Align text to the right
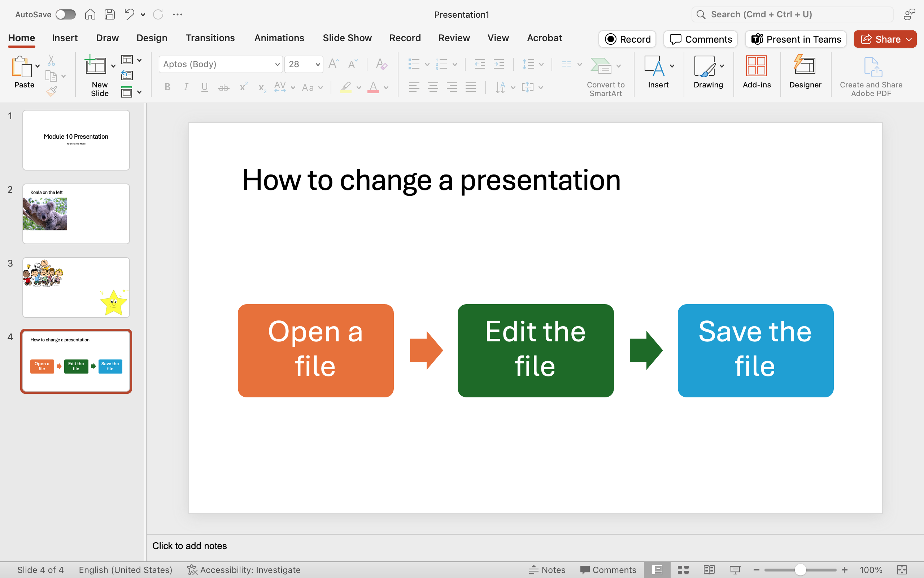Screen dimensions: 924x578 [x=452, y=87]
